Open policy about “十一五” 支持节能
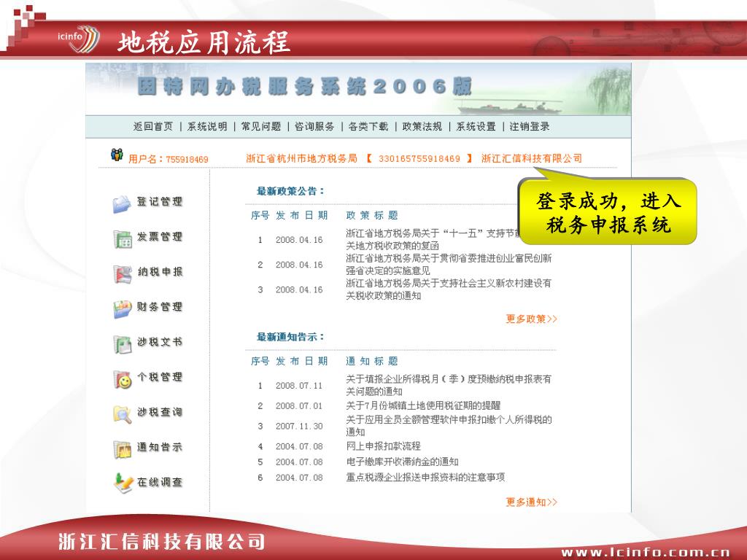The image size is (747, 560). click(x=432, y=239)
